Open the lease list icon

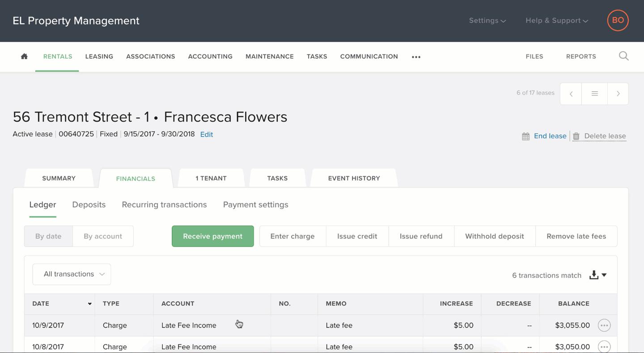(594, 94)
